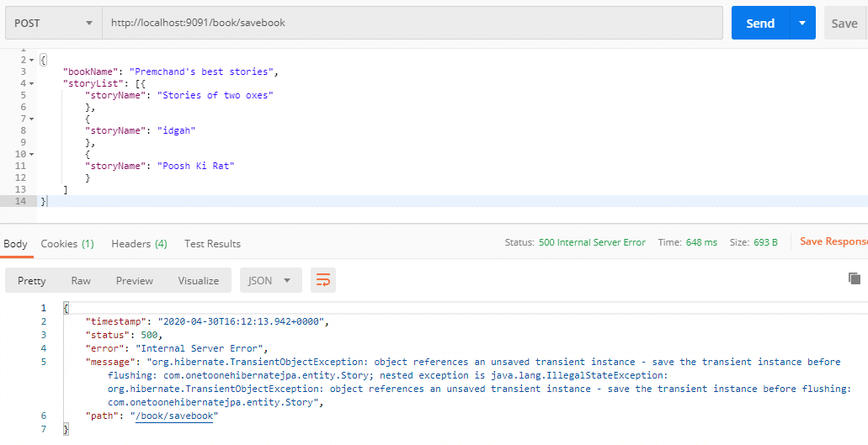Viewport: 868px width, 445px height.
Task: Click the copy response icon
Action: [855, 278]
